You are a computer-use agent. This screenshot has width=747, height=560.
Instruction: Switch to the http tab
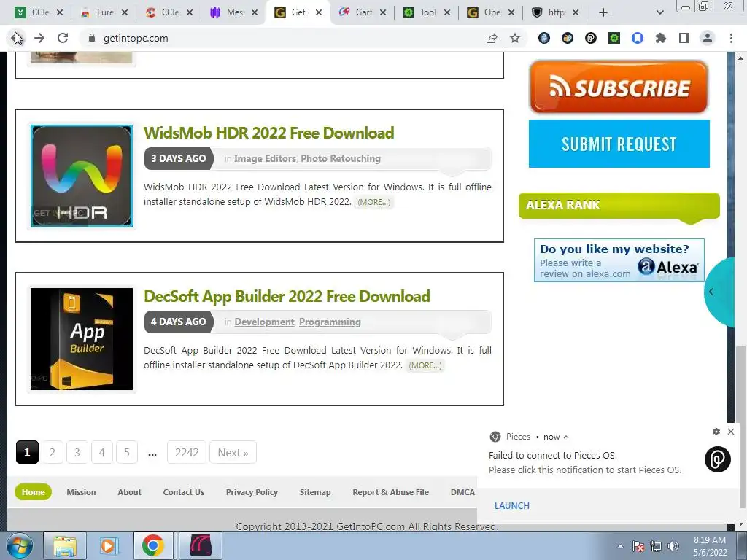pyautogui.click(x=556, y=12)
